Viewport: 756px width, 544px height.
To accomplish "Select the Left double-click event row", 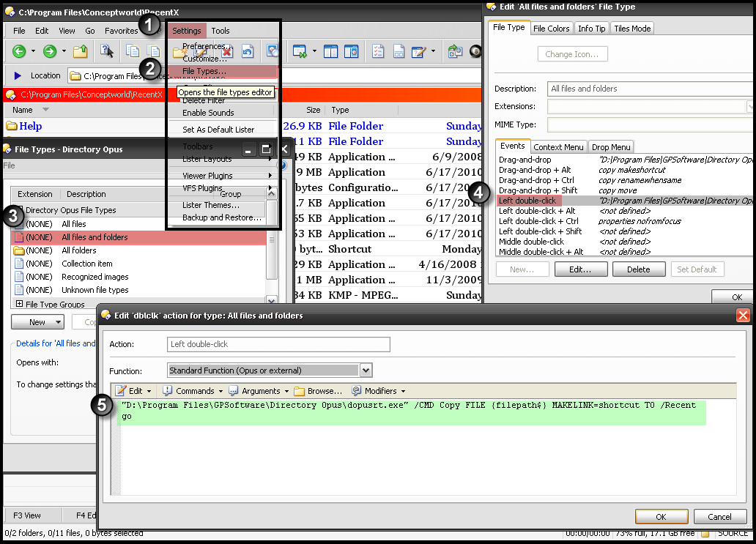I will click(x=626, y=201).
